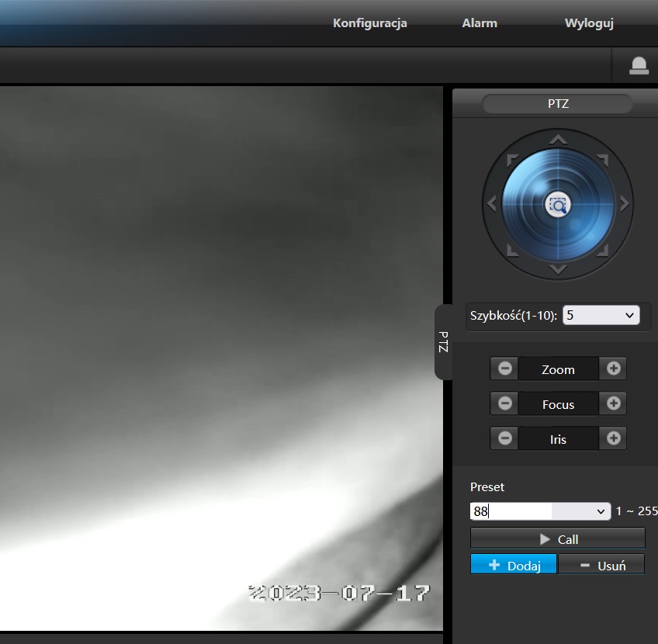
Task: Pan camera down with bottom arrow
Action: point(558,269)
